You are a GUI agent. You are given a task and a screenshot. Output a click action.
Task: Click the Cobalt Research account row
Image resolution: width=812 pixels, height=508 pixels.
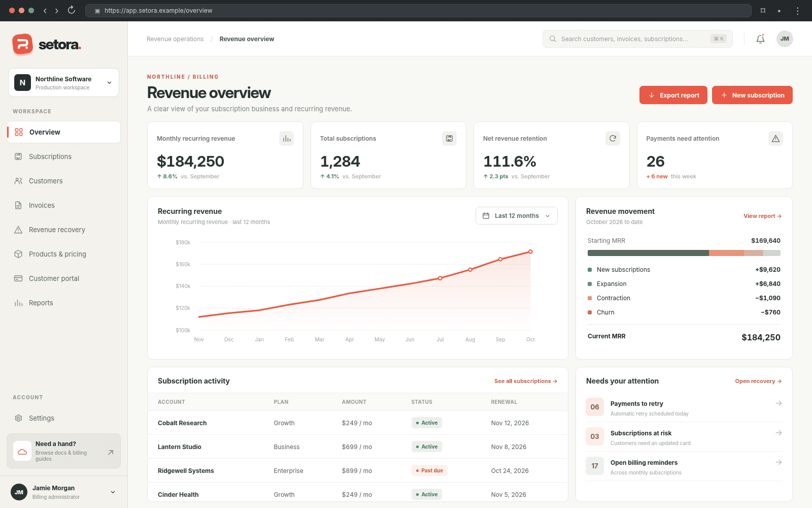(358, 423)
